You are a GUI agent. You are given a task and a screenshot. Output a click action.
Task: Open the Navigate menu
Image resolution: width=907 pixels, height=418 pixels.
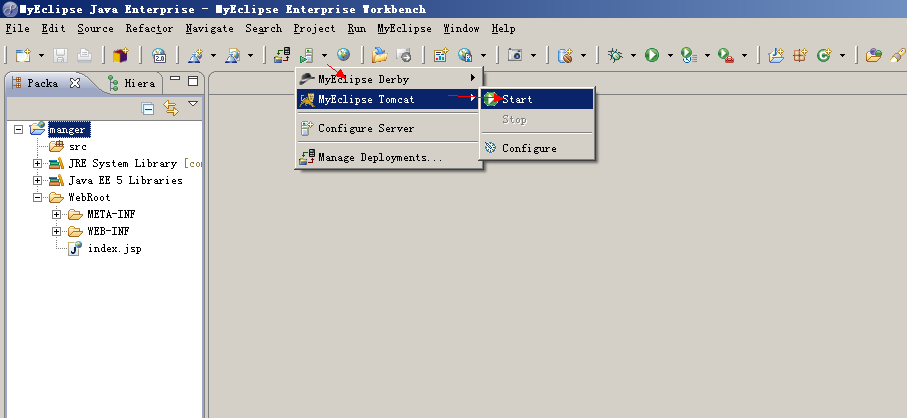coord(209,28)
